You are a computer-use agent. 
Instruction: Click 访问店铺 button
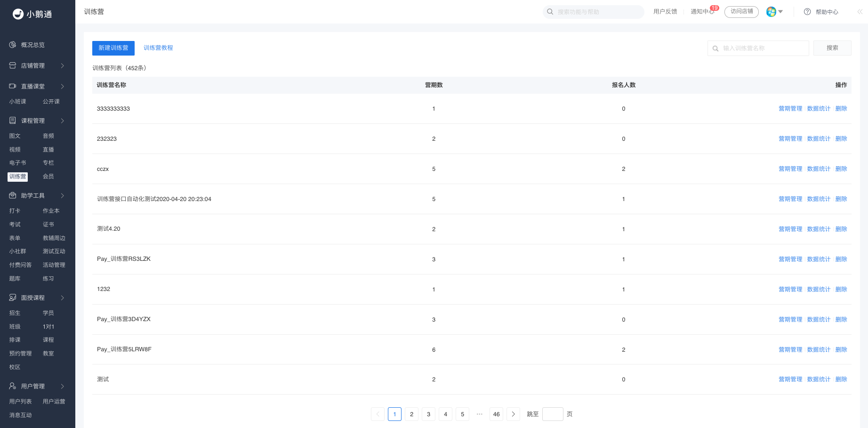tap(741, 12)
